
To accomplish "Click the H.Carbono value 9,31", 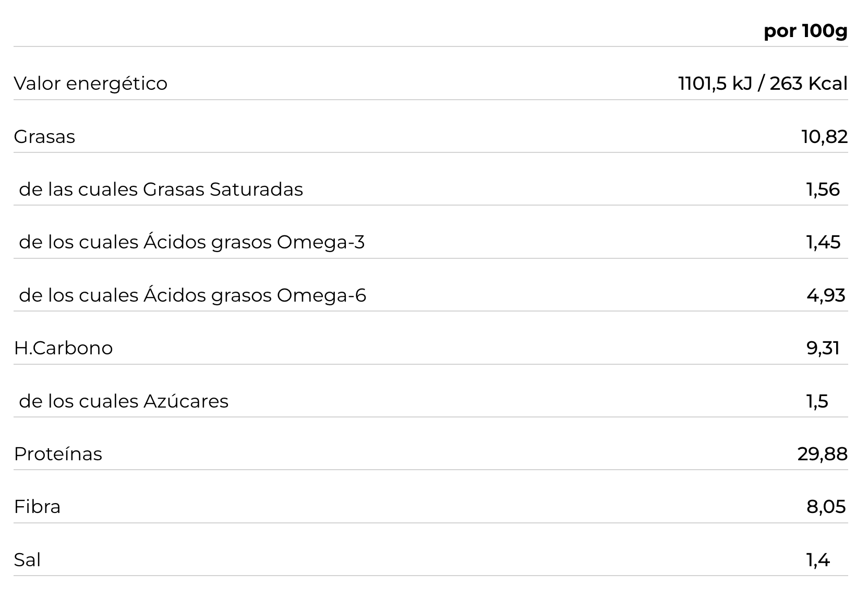I will pos(823,348).
